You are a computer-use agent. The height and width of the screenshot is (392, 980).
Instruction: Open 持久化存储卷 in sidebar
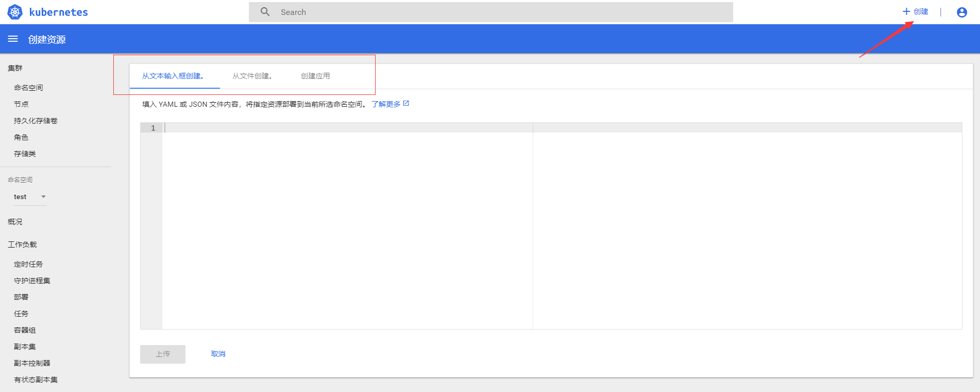point(36,121)
